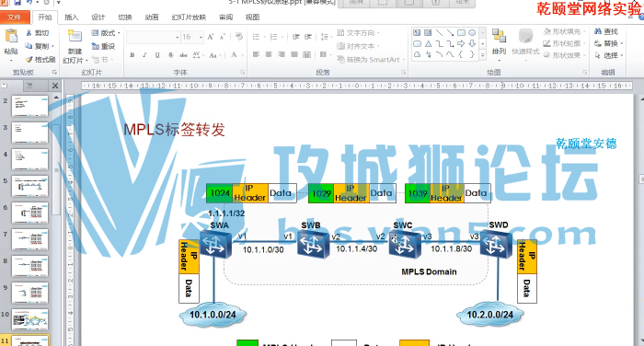This screenshot has width=644, height=346.
Task: Toggle bold formatting
Action: 132,54
